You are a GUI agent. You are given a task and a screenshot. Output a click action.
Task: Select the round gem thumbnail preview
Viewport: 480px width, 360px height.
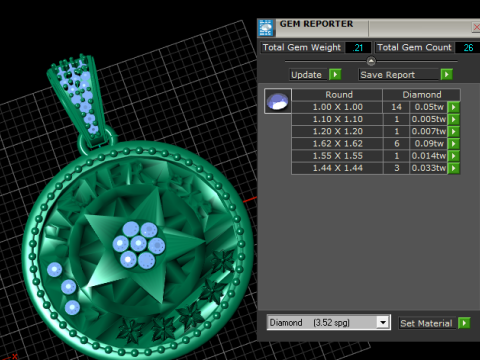278,101
